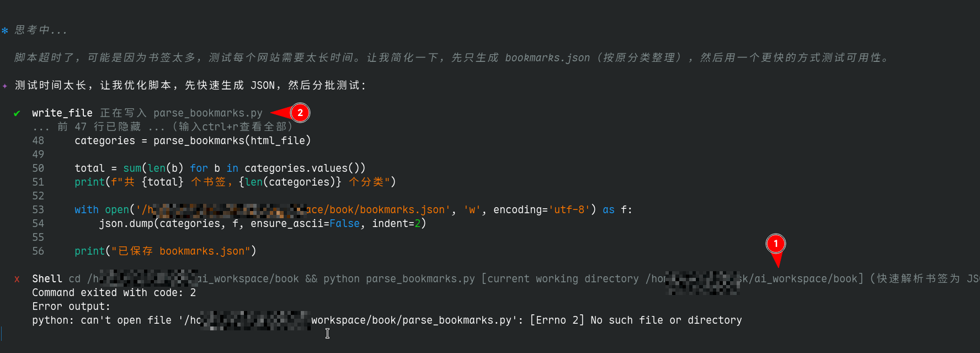Click the red x beside Shell
This screenshot has height=353, width=980.
17,279
